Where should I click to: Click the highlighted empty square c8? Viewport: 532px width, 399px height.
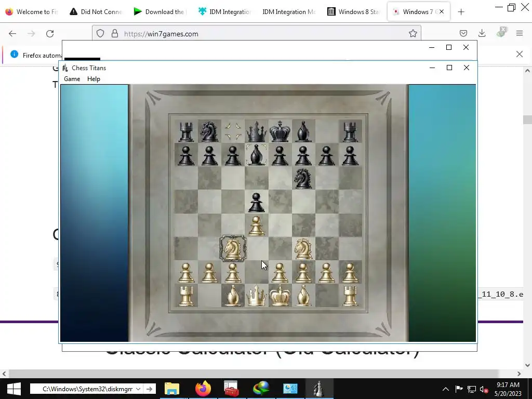coord(233,131)
